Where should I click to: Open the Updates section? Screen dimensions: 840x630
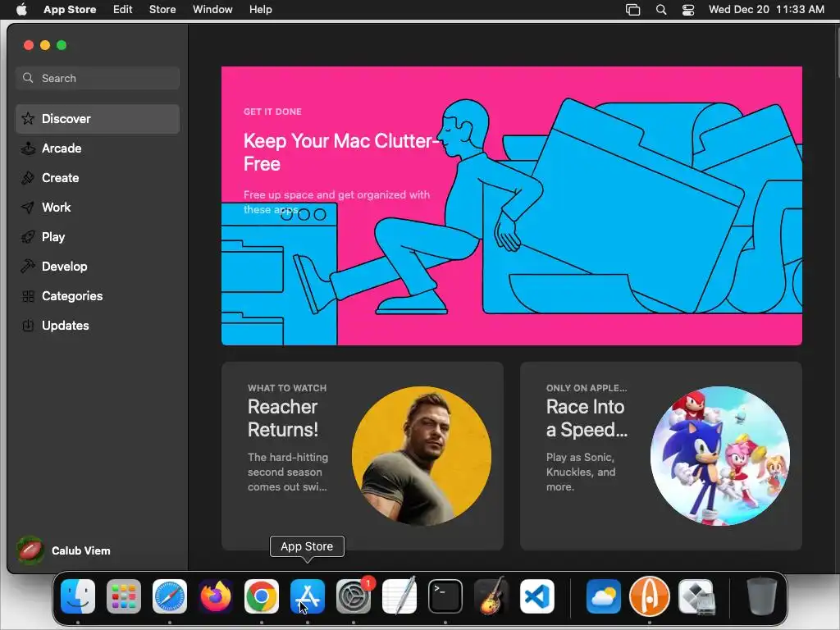click(x=98, y=325)
